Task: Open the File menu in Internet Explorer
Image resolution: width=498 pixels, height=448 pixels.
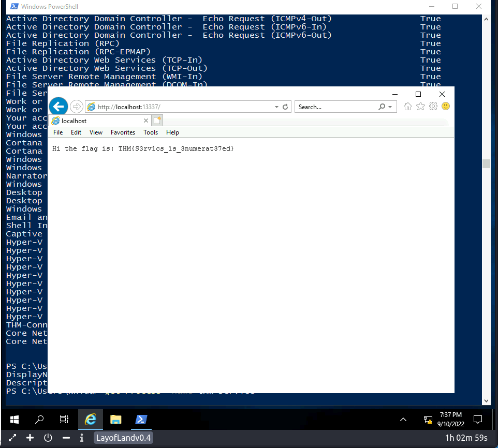Action: [58, 132]
